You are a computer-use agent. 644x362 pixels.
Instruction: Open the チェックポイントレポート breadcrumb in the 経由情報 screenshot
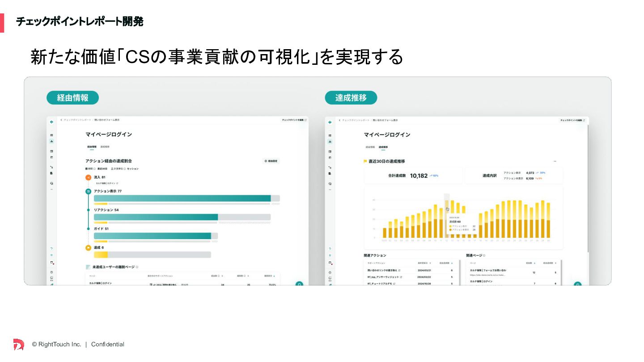[x=77, y=120]
